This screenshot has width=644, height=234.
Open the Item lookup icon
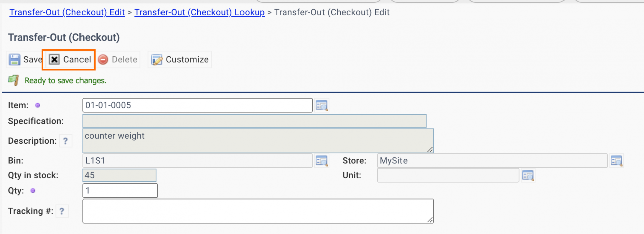click(321, 105)
